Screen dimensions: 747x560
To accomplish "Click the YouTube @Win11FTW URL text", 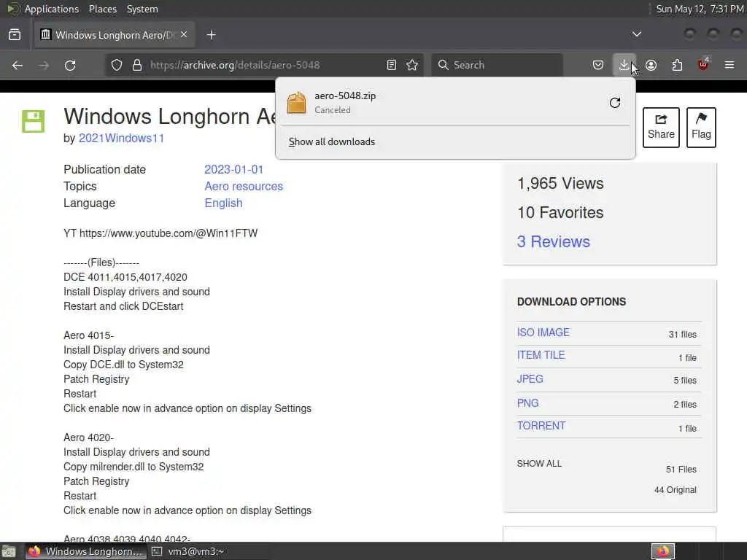I will 169,233.
